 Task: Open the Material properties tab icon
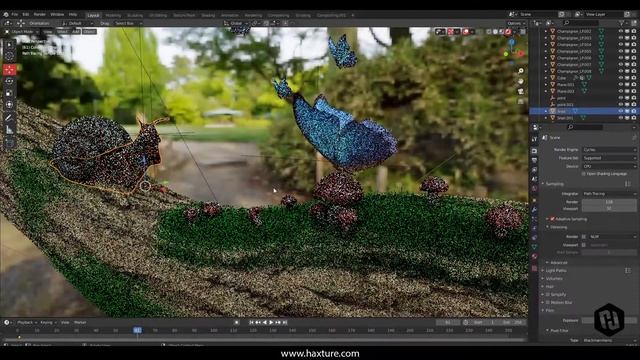pos(535,257)
